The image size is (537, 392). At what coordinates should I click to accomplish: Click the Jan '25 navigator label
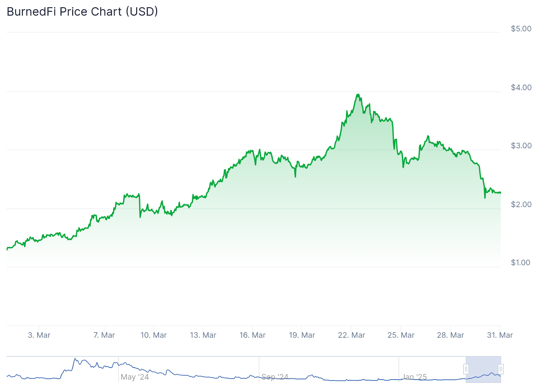tap(414, 377)
